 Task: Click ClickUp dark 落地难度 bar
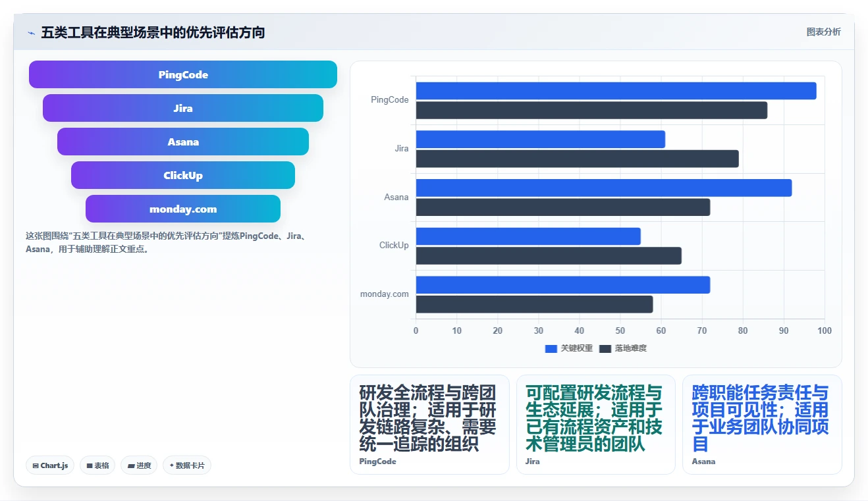549,255
